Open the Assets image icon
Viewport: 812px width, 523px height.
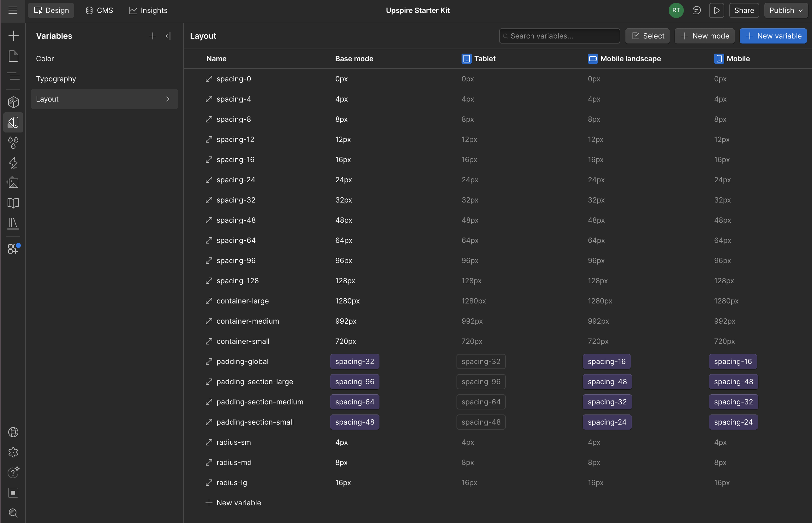coord(13,183)
